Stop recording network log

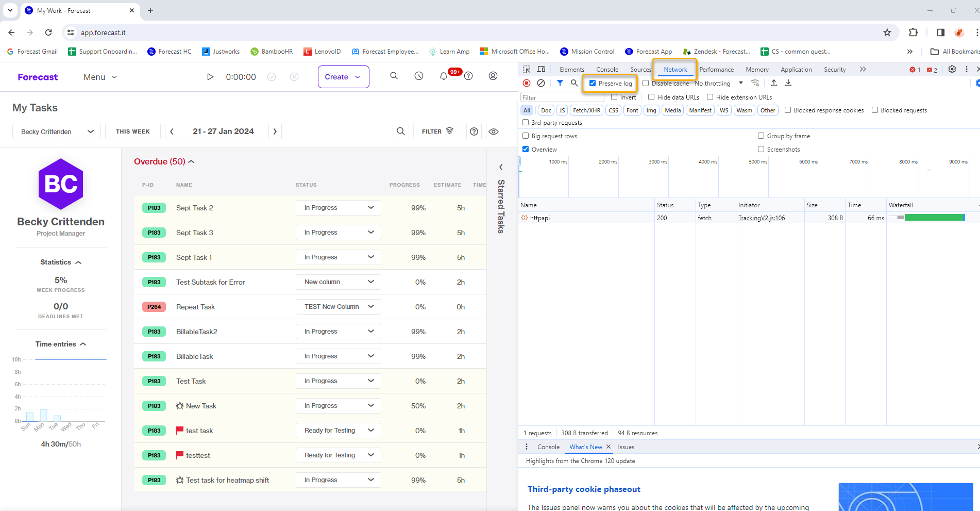(x=527, y=83)
